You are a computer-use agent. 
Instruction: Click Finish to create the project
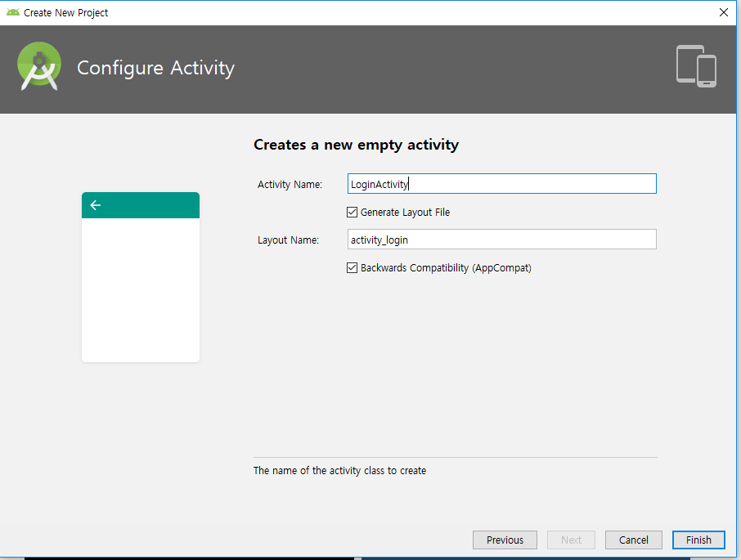(x=698, y=540)
